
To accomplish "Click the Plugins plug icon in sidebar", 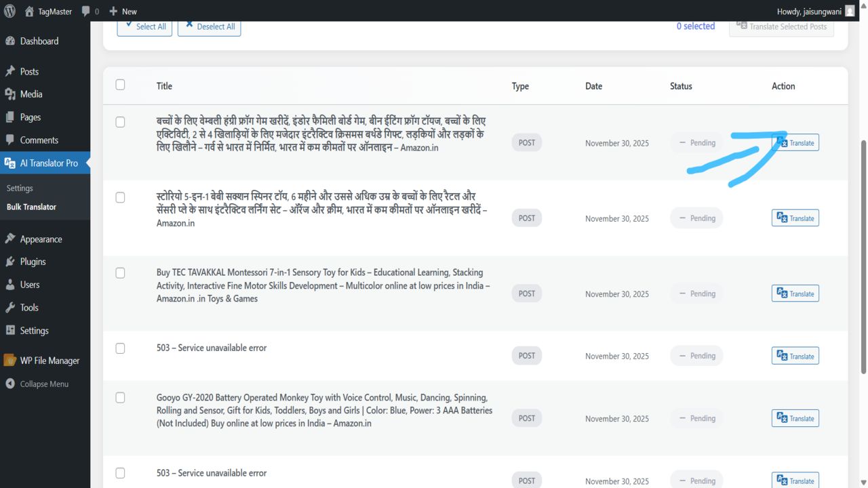I will (10, 262).
